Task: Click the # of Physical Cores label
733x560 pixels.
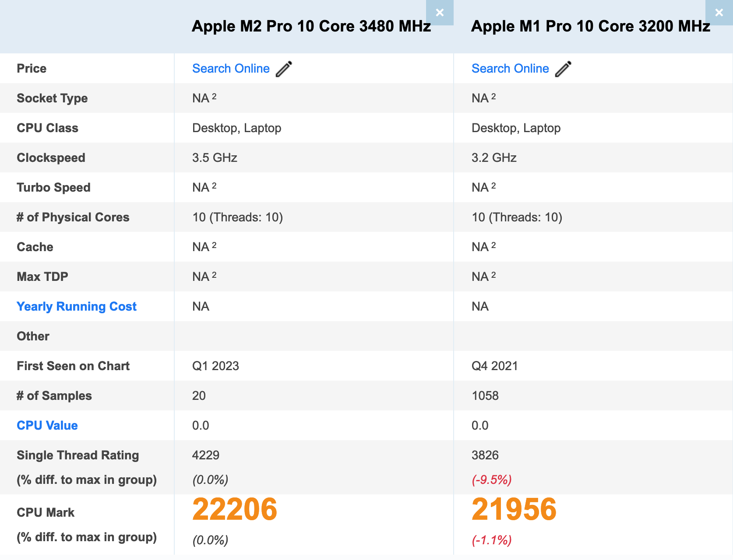Action: (73, 217)
